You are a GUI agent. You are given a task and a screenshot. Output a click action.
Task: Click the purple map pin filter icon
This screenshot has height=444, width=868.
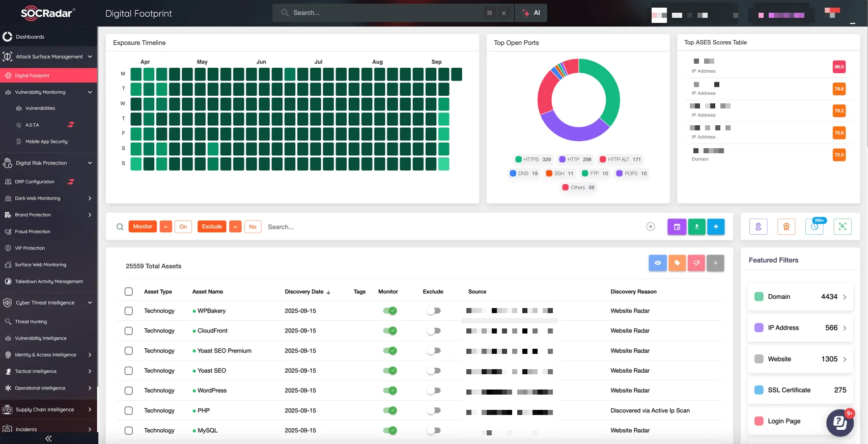[758, 227]
